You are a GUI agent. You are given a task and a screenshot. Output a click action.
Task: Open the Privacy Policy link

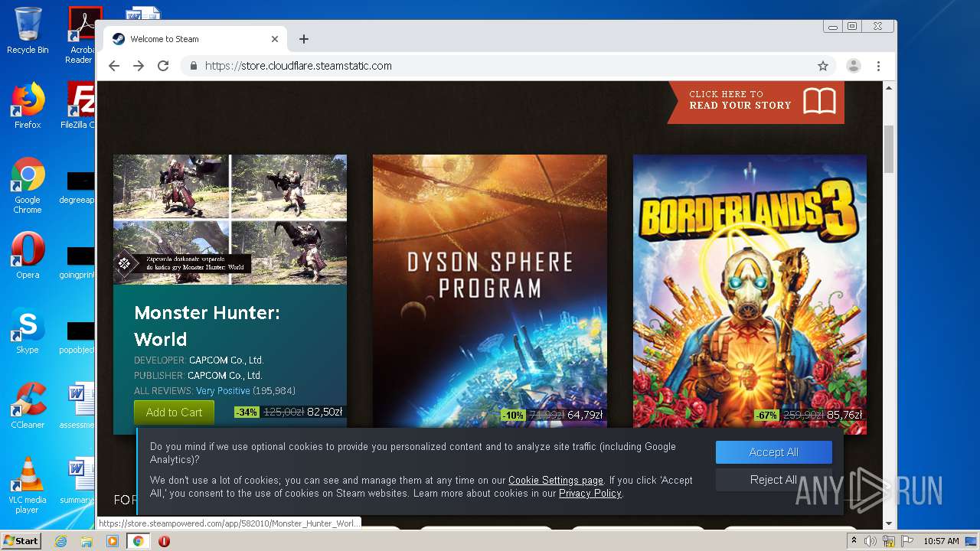pos(590,494)
